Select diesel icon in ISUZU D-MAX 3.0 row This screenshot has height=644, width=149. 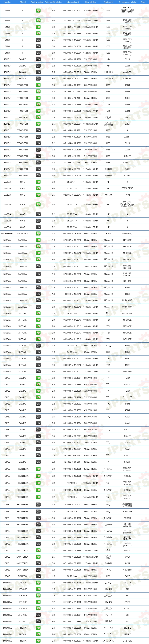click(38, 78)
